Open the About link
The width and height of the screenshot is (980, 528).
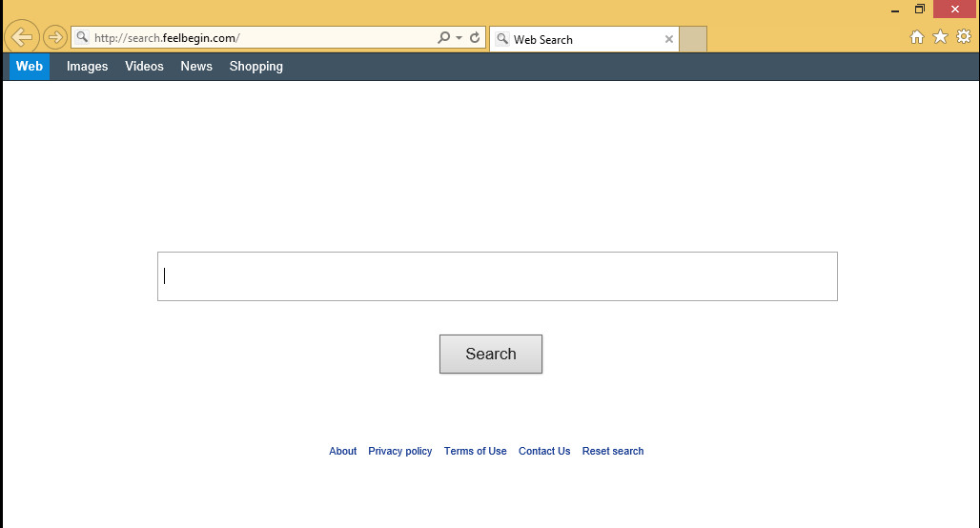click(342, 451)
